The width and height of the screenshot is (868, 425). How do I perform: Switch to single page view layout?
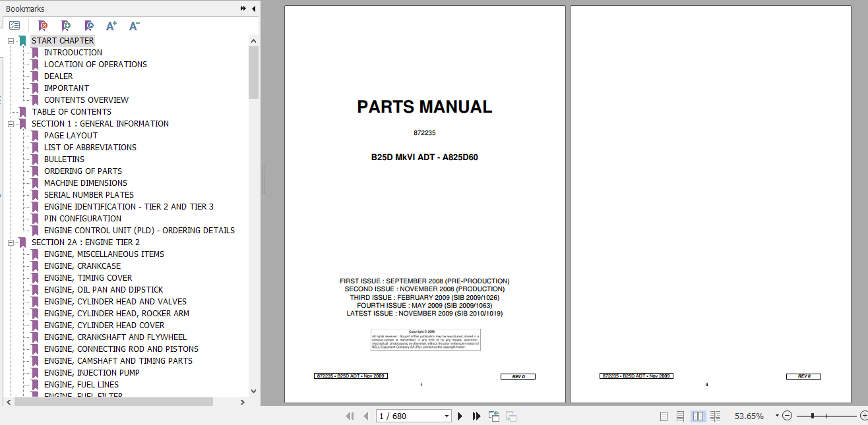tap(663, 416)
